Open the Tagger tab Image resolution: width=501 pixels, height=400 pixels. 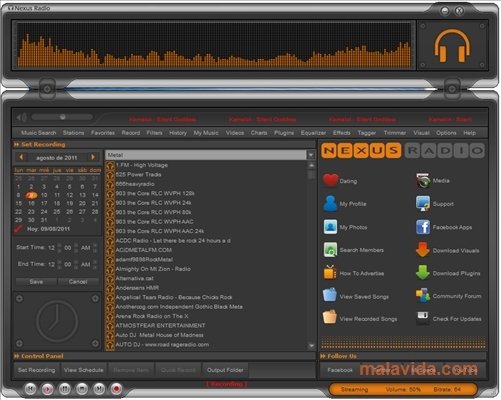(x=367, y=133)
